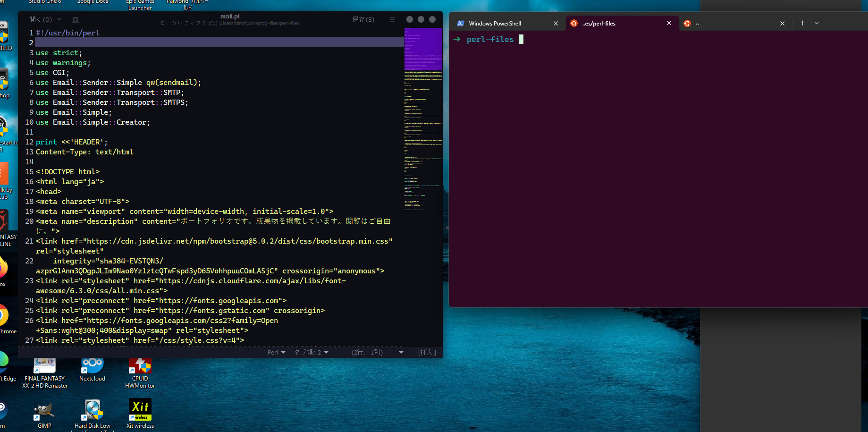Open the Perl language selector dropdown
Screen dimensions: 868x432
(276, 352)
